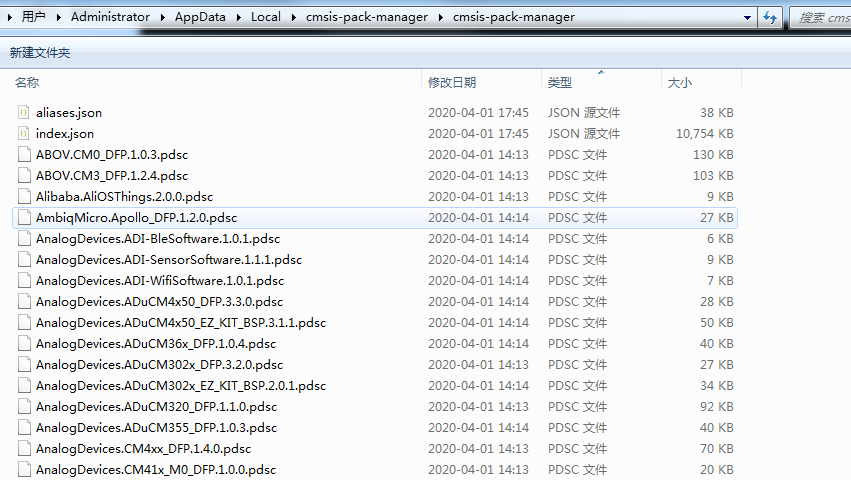
Task: Click the ADuCM4x50_DFP.3.3.0.pdsc file icon
Action: [23, 302]
